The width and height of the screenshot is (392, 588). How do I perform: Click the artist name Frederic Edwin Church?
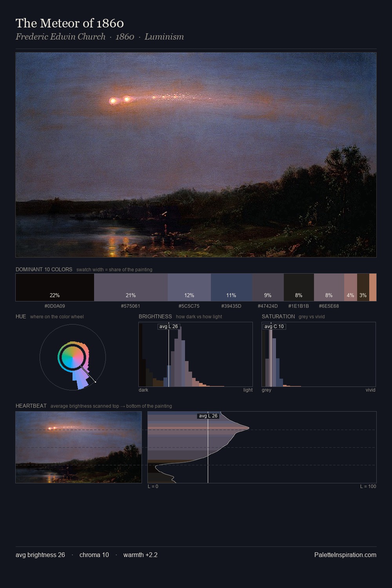click(x=60, y=36)
